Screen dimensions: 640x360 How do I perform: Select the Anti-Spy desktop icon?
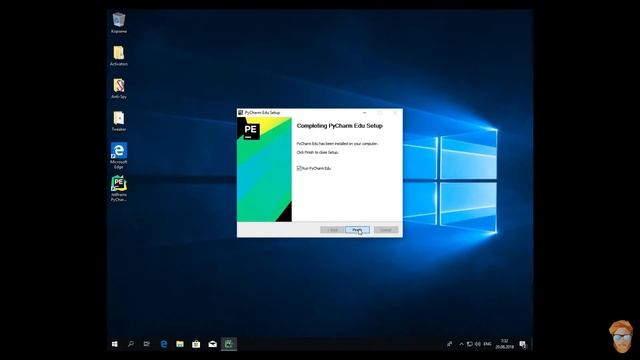tap(119, 89)
